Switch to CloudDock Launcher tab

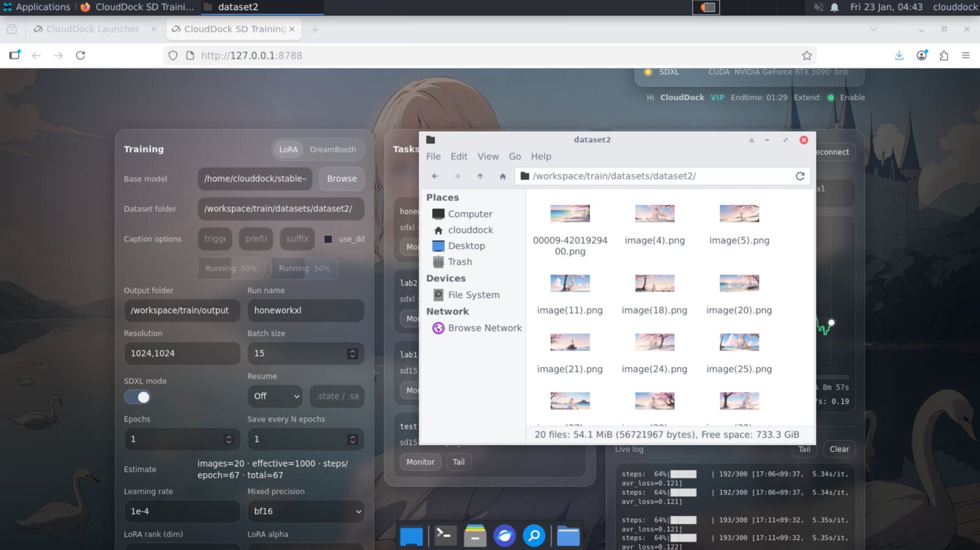click(x=92, y=29)
